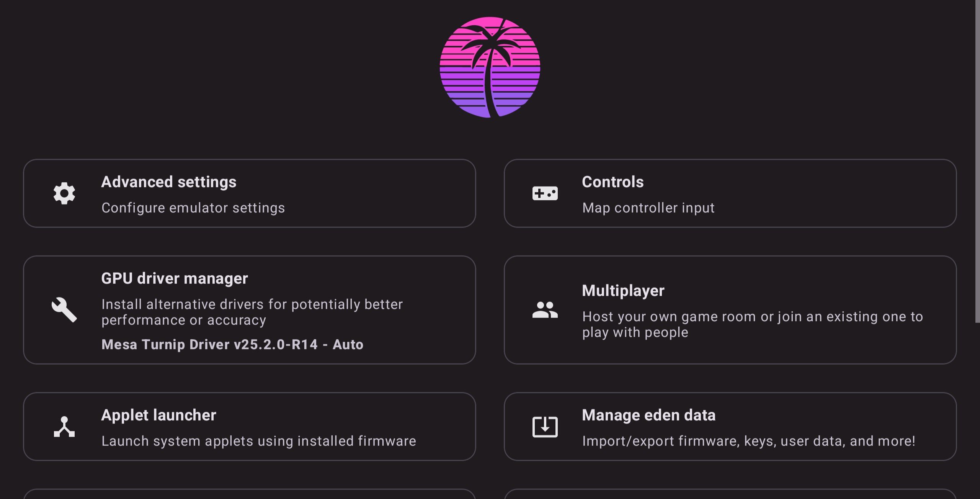Viewport: 980px width, 499px height.
Task: Click the Multiplayer people icon
Action: (x=545, y=310)
